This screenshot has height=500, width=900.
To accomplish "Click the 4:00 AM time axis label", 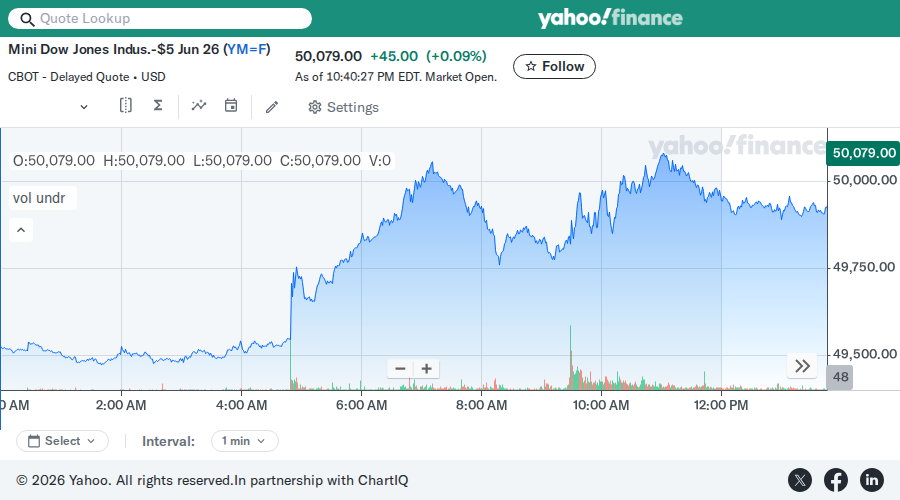I will [x=242, y=405].
